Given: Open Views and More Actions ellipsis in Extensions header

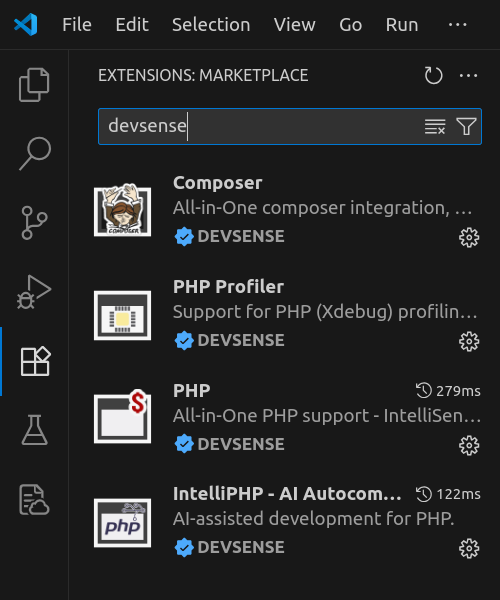Looking at the screenshot, I should click(x=468, y=75).
